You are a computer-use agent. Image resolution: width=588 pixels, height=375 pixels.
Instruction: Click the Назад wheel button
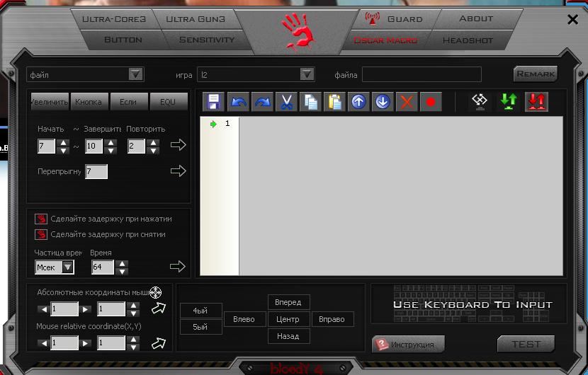coord(289,336)
